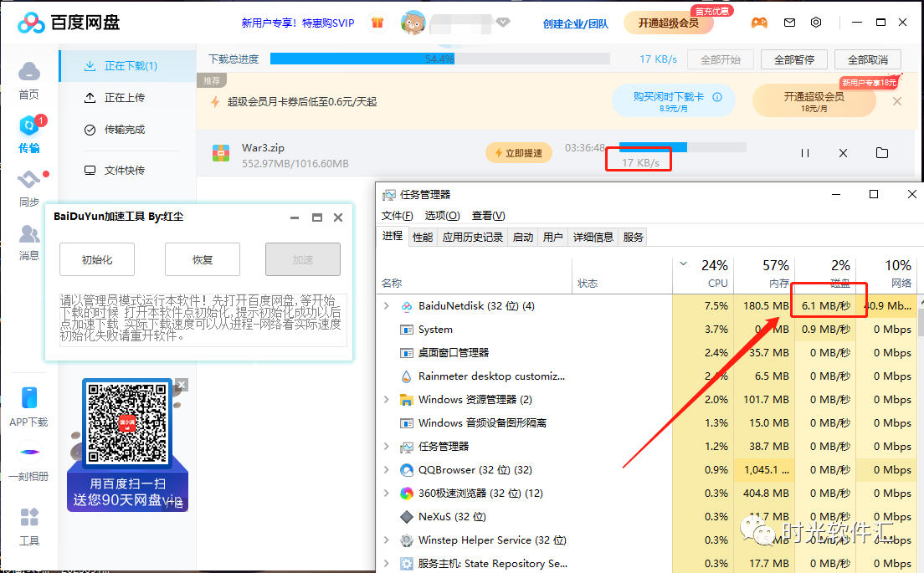Switch to the 详细信息 tab
This screenshot has width=924, height=573.
593,238
